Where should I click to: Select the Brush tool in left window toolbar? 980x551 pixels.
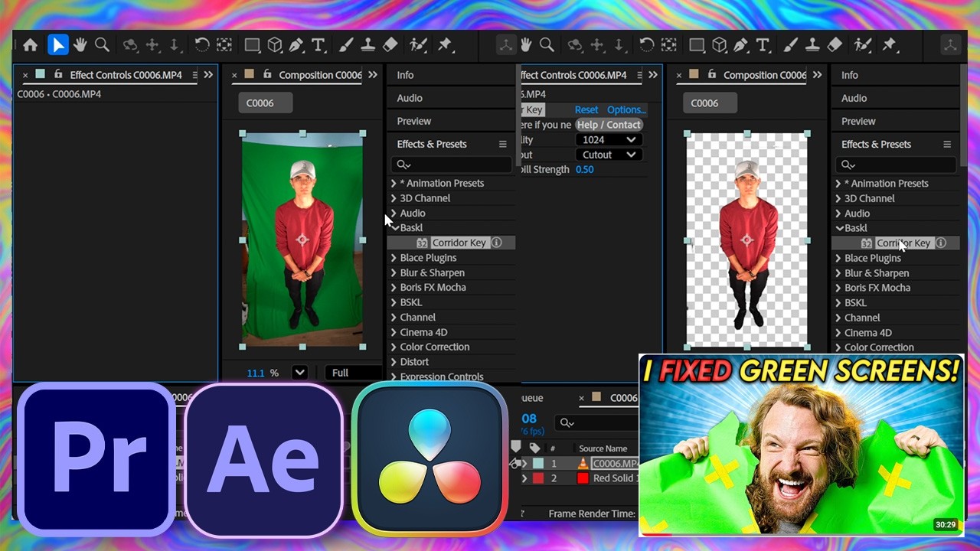(x=346, y=45)
